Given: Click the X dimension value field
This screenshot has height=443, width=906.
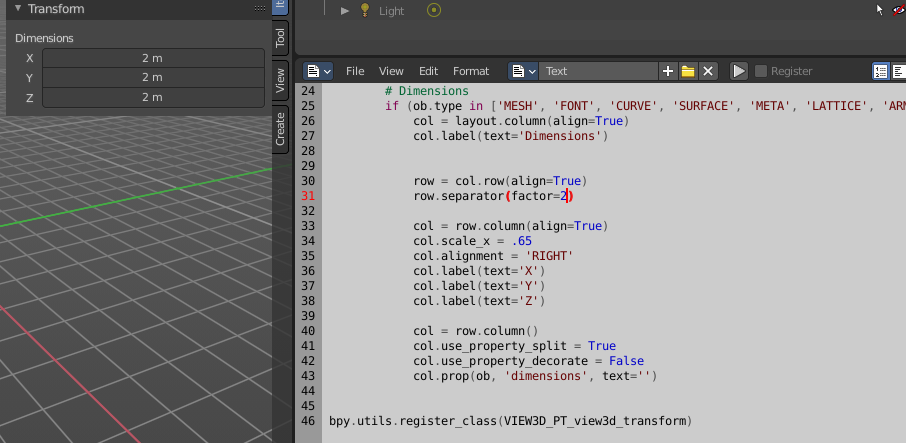Looking at the screenshot, I should [153, 58].
